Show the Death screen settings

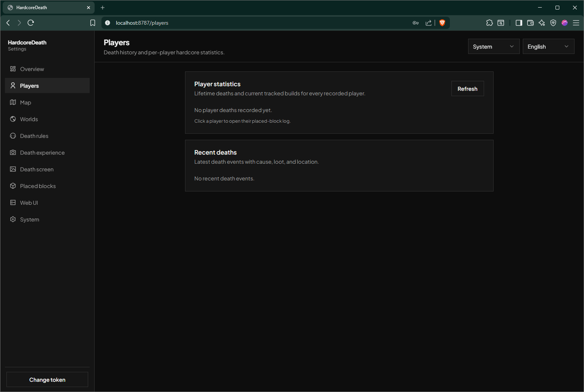click(x=47, y=169)
